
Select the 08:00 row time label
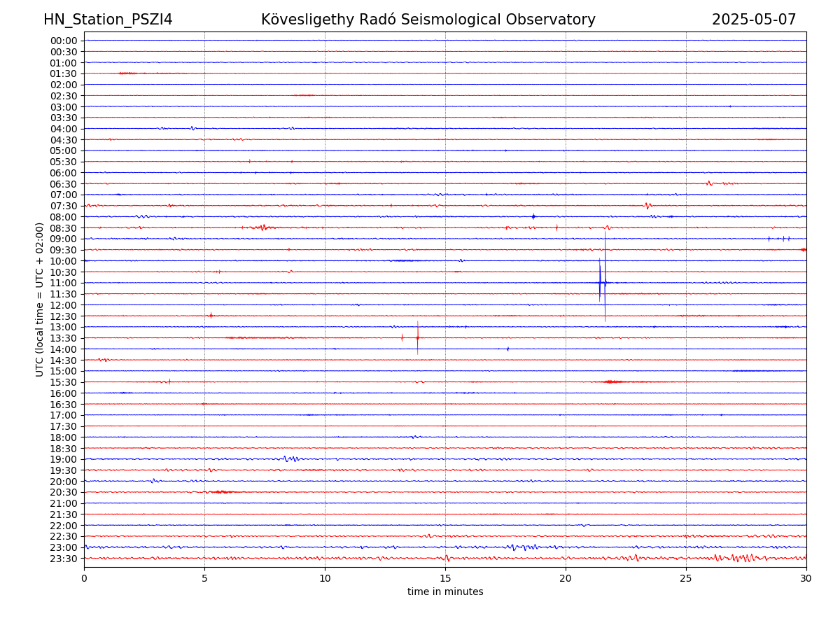(x=63, y=217)
